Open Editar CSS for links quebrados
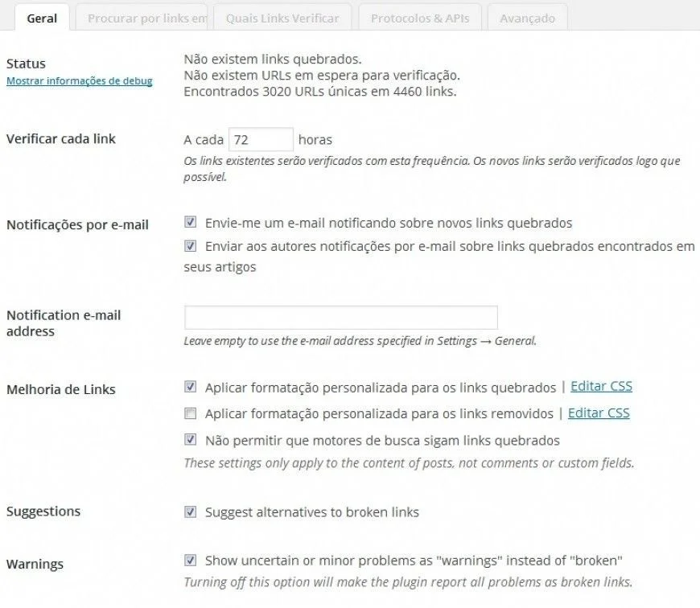 (x=601, y=386)
